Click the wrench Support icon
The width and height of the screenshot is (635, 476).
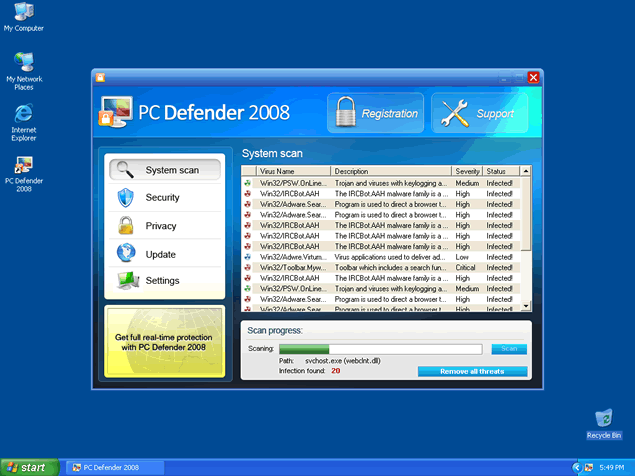point(456,114)
